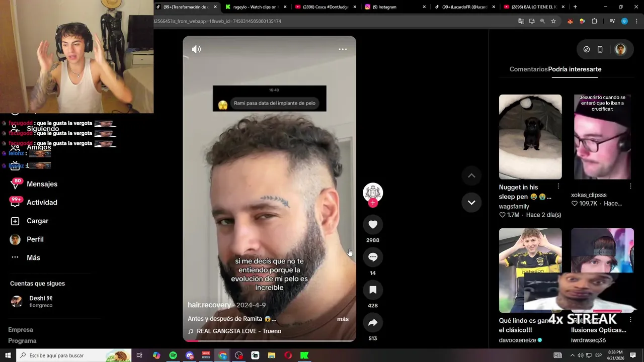Open File Explorer from the taskbar
Image resolution: width=644 pixels, height=362 pixels.
click(x=272, y=355)
